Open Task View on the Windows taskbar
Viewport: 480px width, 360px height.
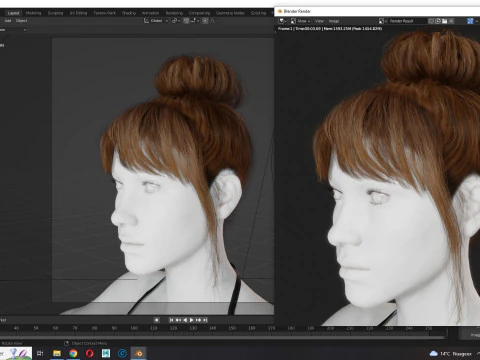[40, 353]
